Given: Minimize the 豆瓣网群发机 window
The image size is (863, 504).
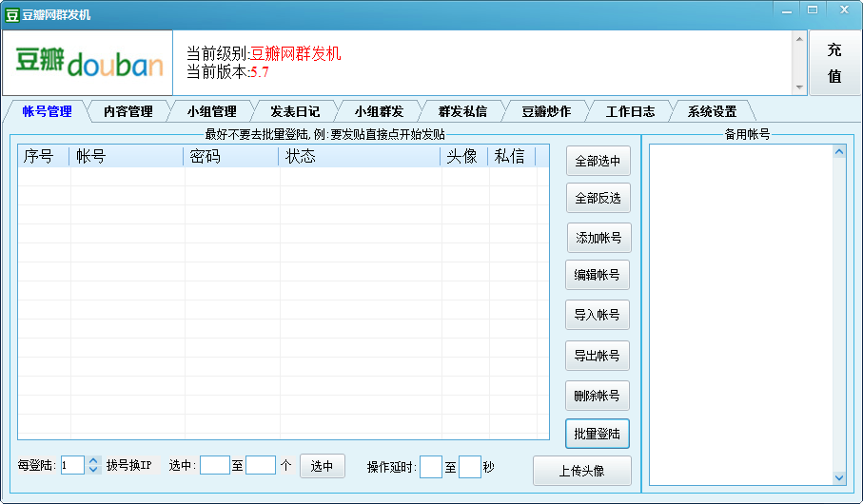Looking at the screenshot, I should tap(787, 10).
